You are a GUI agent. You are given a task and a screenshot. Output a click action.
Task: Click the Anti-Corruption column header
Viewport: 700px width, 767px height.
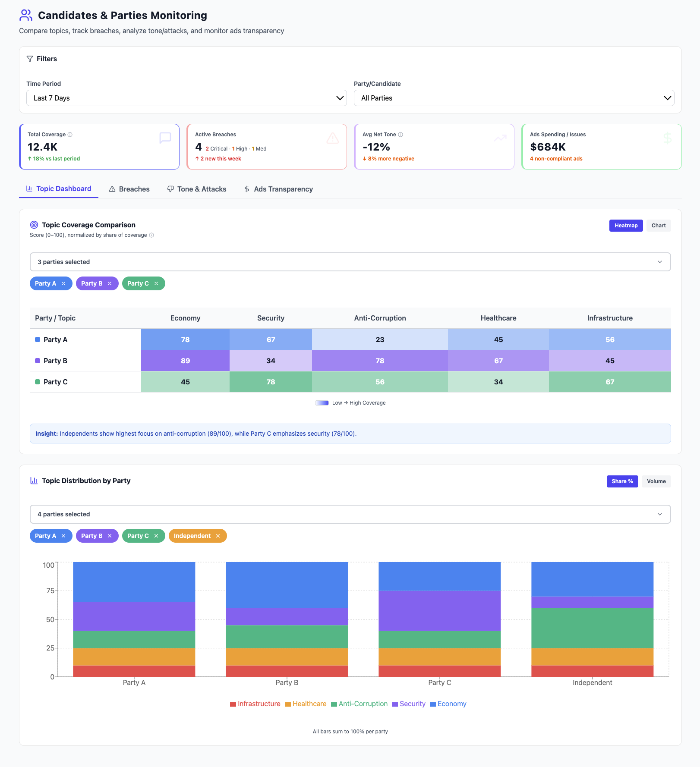click(380, 318)
